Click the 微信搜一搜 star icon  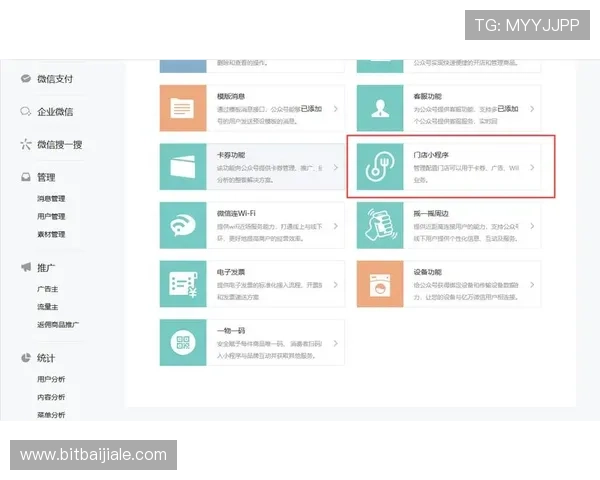(x=26, y=144)
